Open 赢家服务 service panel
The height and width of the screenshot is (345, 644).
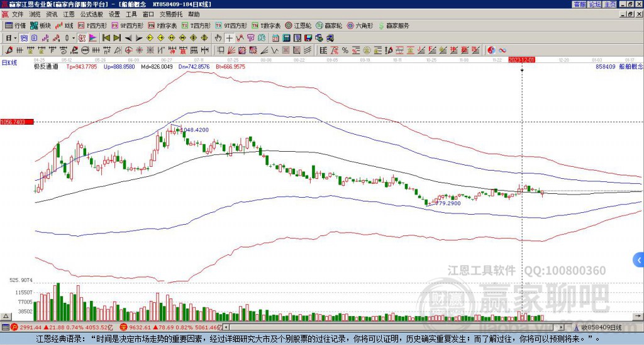point(394,25)
